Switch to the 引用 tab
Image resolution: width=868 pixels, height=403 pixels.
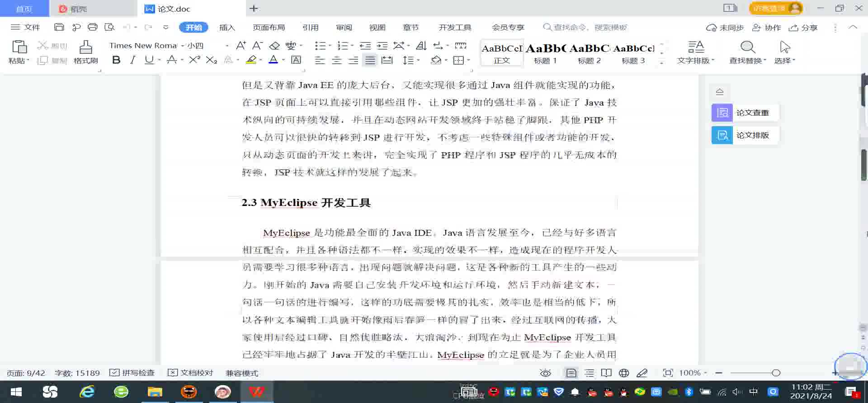pyautogui.click(x=311, y=27)
